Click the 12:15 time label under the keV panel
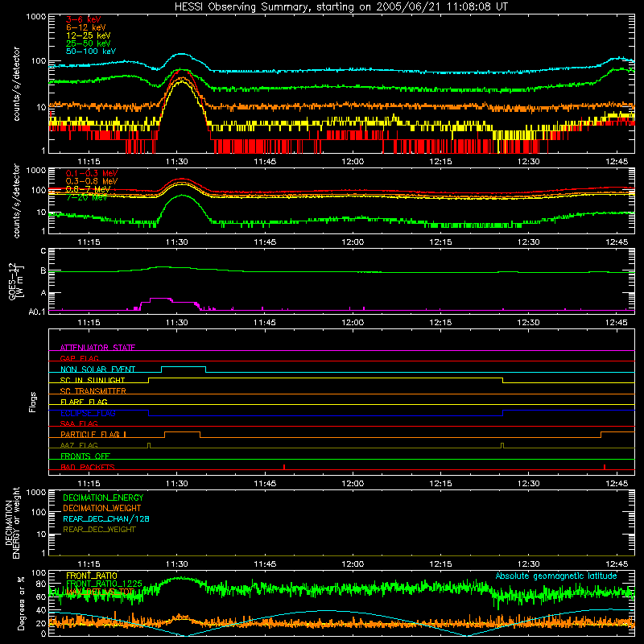Viewport: 644px width, 644px height. pos(440,162)
